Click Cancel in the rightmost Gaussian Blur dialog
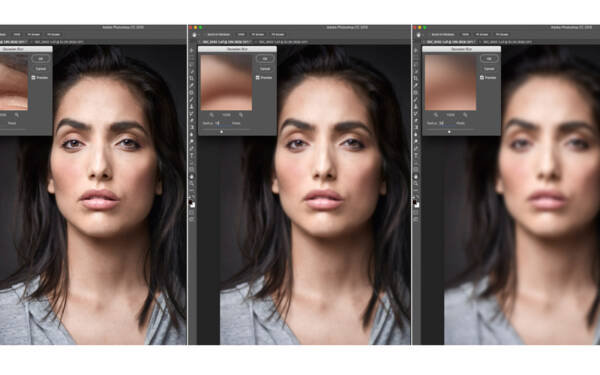This screenshot has width=600, height=375. pyautogui.click(x=489, y=68)
